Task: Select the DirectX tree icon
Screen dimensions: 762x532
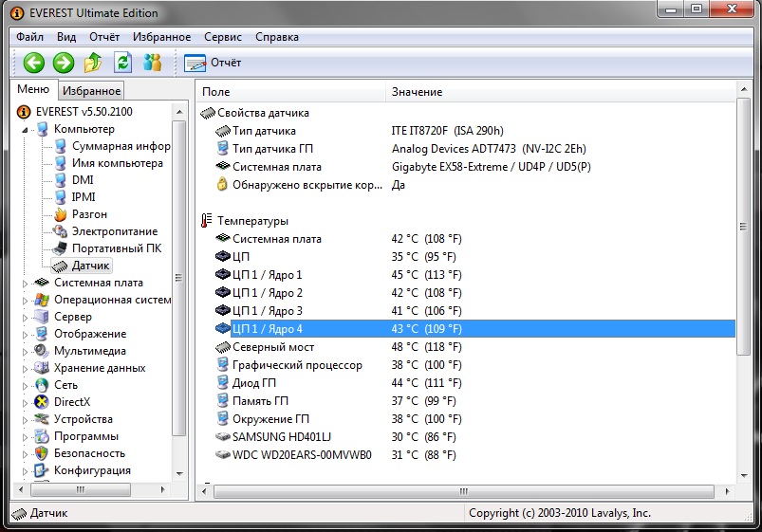Action: (x=43, y=402)
